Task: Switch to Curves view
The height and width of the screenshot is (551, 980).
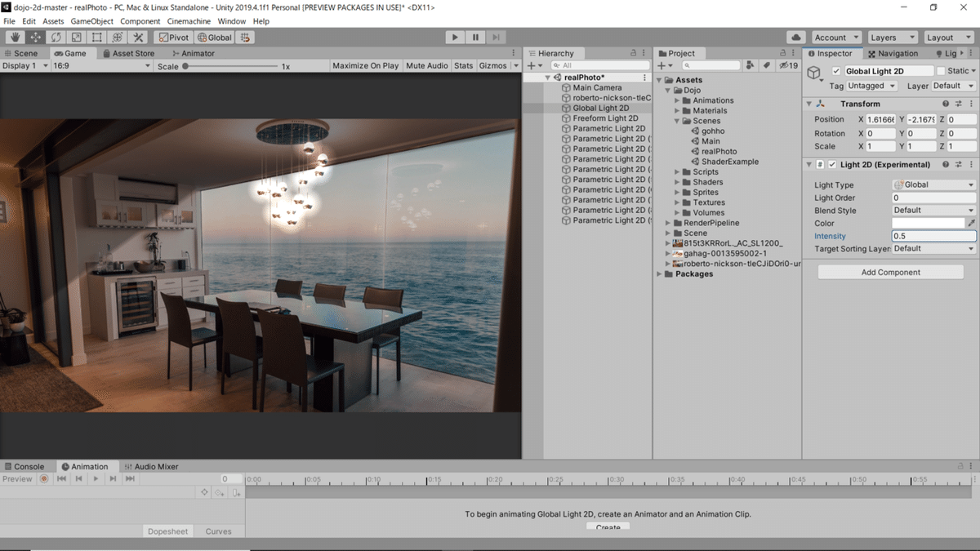Action: [218, 531]
